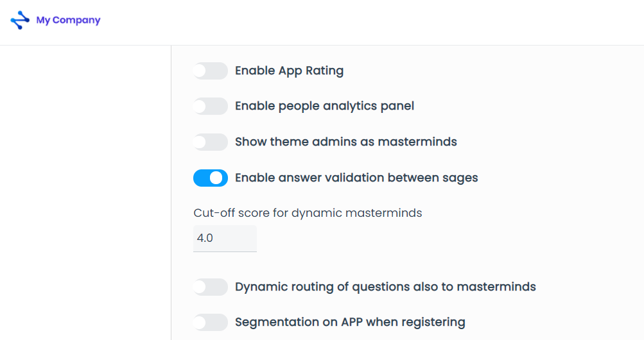Viewport: 644px width, 340px height.
Task: Click the empty left sidebar panel
Action: point(85,192)
